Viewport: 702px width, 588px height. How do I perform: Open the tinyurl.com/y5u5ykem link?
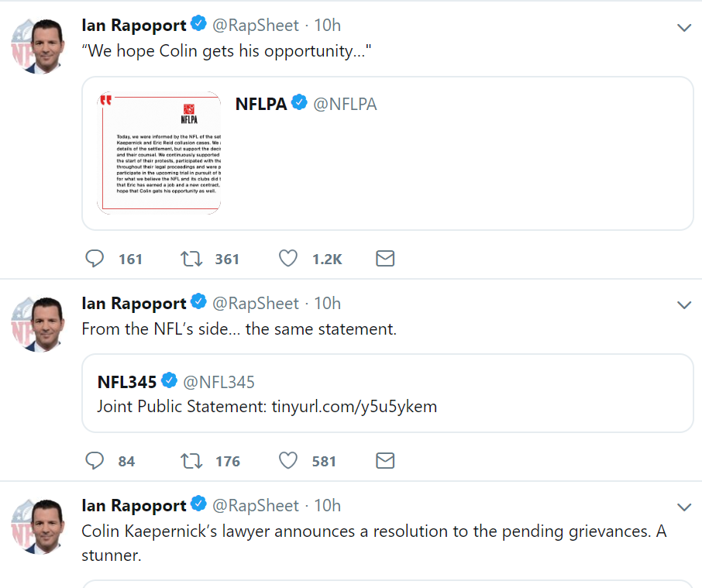tap(354, 406)
